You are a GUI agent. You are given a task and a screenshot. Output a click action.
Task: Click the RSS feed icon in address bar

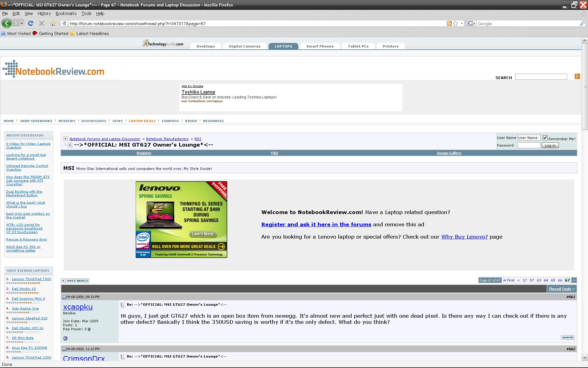point(449,23)
